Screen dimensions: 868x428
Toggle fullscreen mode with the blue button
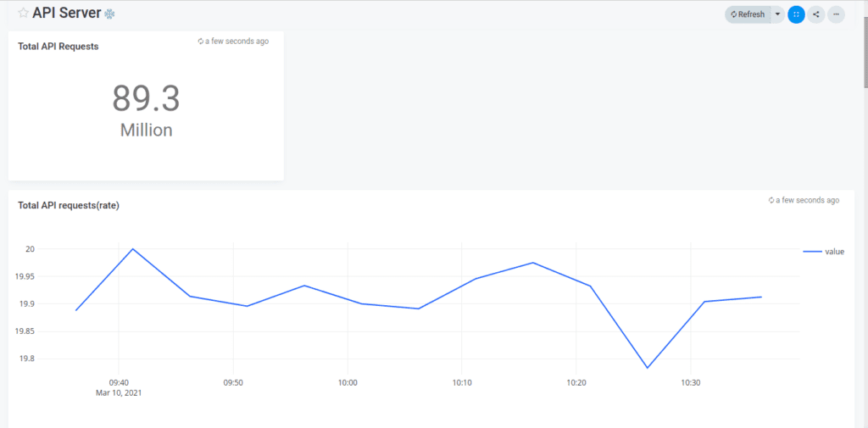point(796,14)
